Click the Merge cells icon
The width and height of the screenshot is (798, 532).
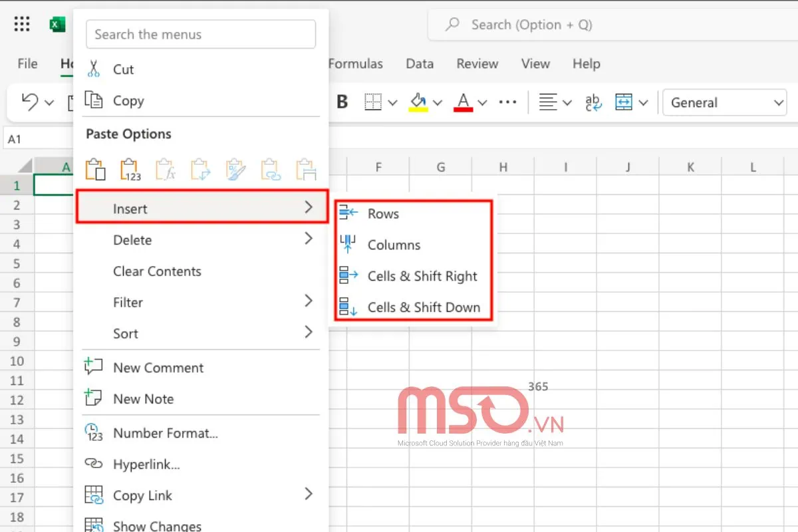click(624, 102)
